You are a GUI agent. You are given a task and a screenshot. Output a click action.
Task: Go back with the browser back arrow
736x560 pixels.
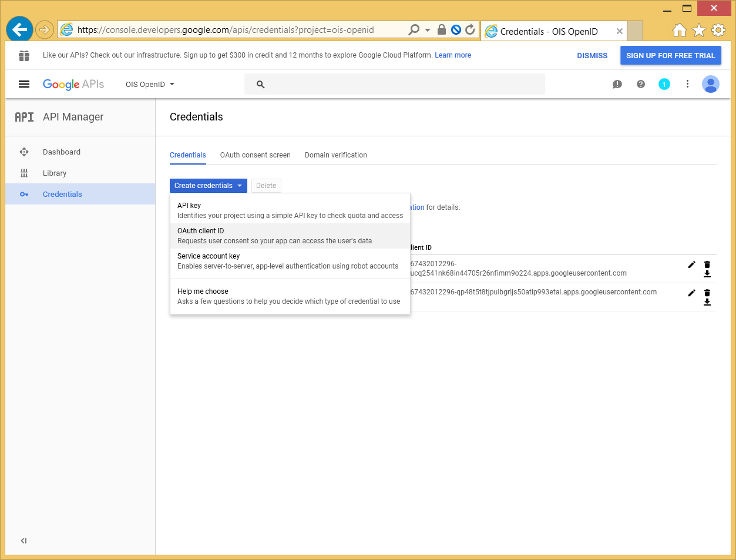19,29
